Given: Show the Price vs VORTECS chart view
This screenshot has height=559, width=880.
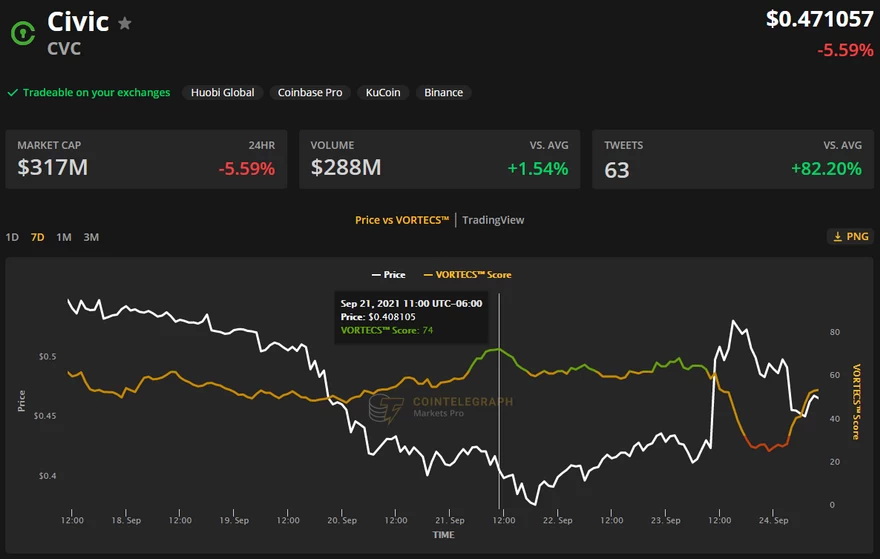Looking at the screenshot, I should 402,220.
